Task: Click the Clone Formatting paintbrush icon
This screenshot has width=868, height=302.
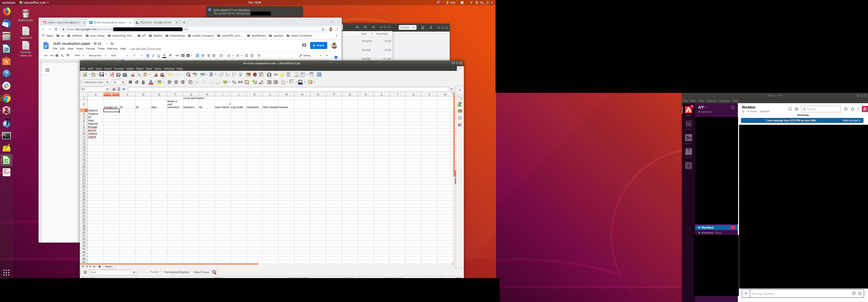Action: pos(156,75)
